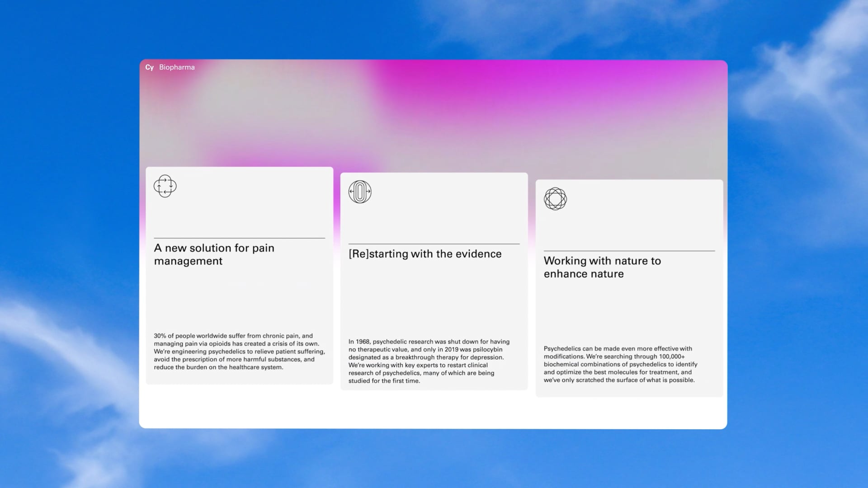Click divider line above '[Re]starting' heading
This screenshot has width=868, height=488.
434,244
